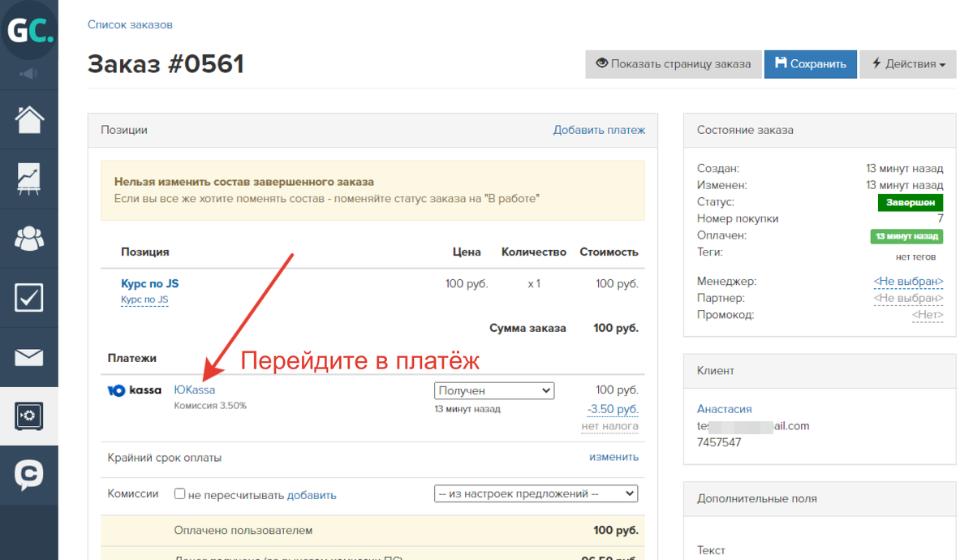Open the home icon in sidebar

click(29, 119)
